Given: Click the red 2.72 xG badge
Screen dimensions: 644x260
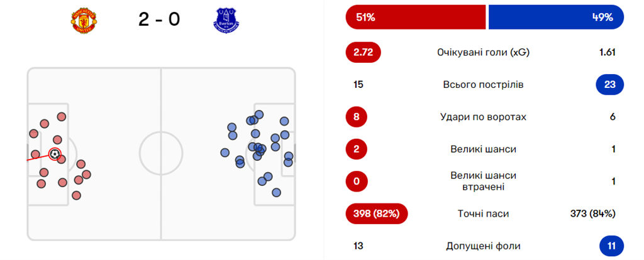Looking at the screenshot, I should click(364, 53).
